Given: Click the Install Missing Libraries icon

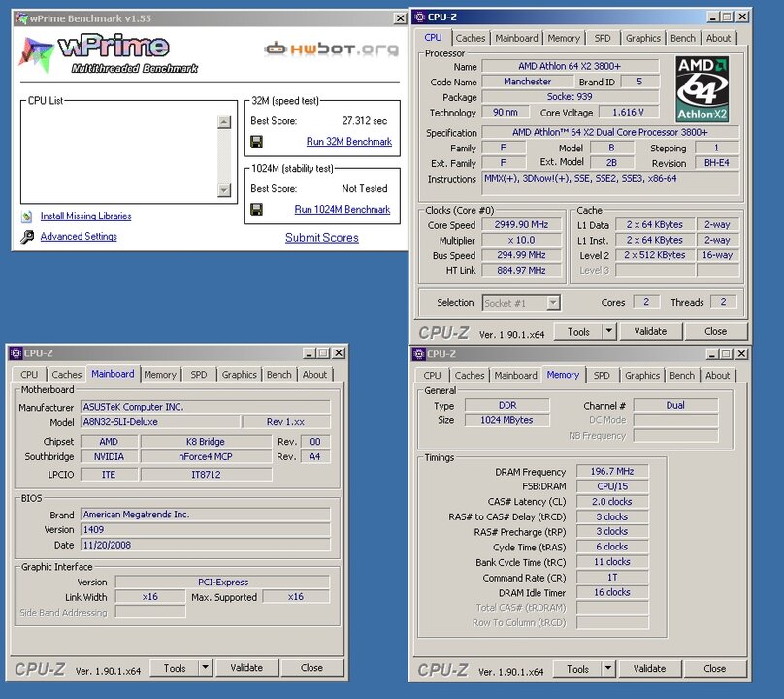Looking at the screenshot, I should (x=26, y=216).
